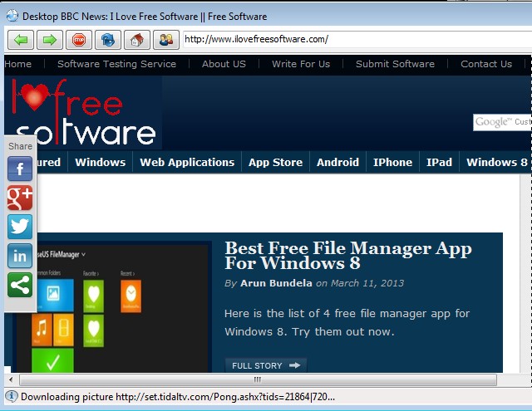532x411 pixels.
Task: Open the green generic share icon
Action: click(x=20, y=285)
